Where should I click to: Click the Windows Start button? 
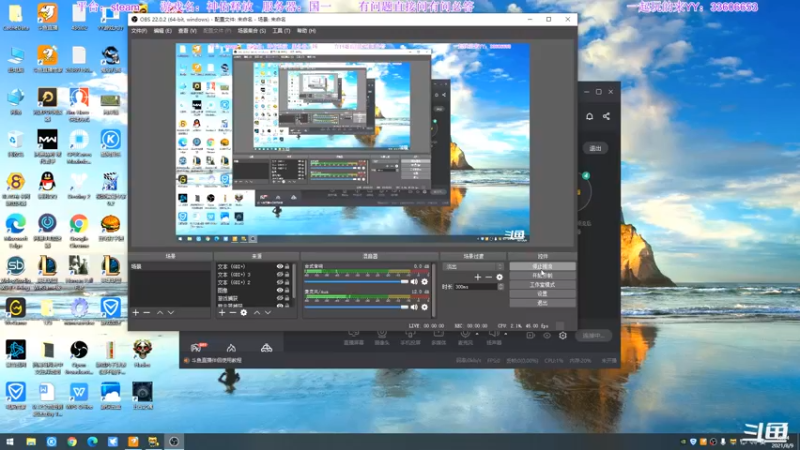click(10, 442)
